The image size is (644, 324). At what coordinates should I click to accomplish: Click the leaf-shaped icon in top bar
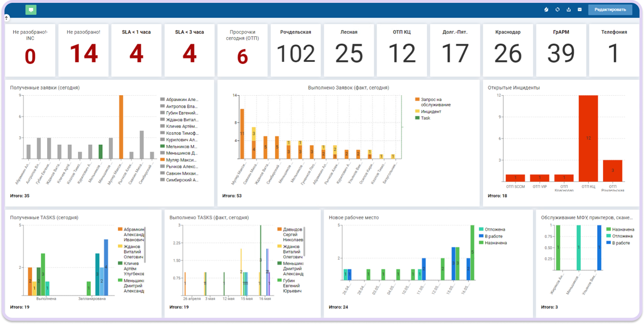coord(546,10)
